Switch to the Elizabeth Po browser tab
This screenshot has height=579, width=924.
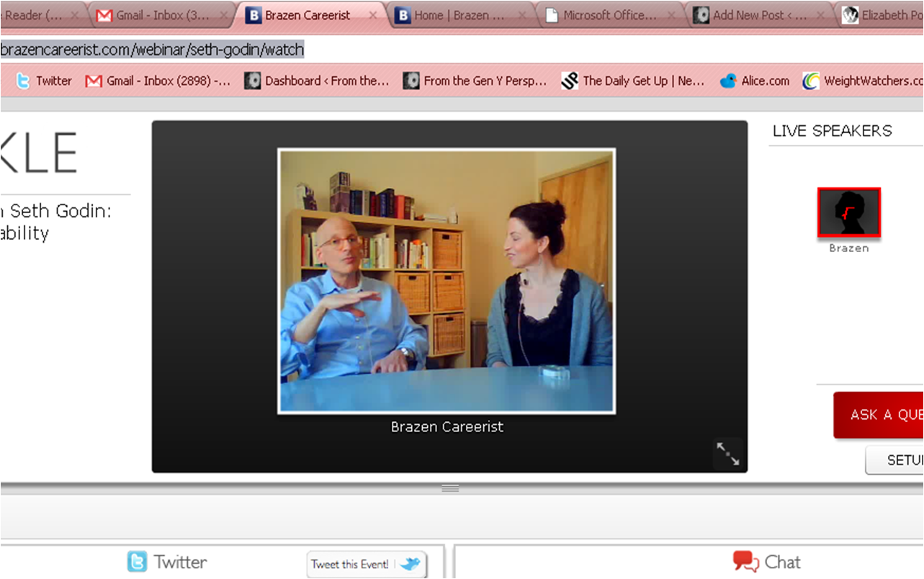point(882,15)
